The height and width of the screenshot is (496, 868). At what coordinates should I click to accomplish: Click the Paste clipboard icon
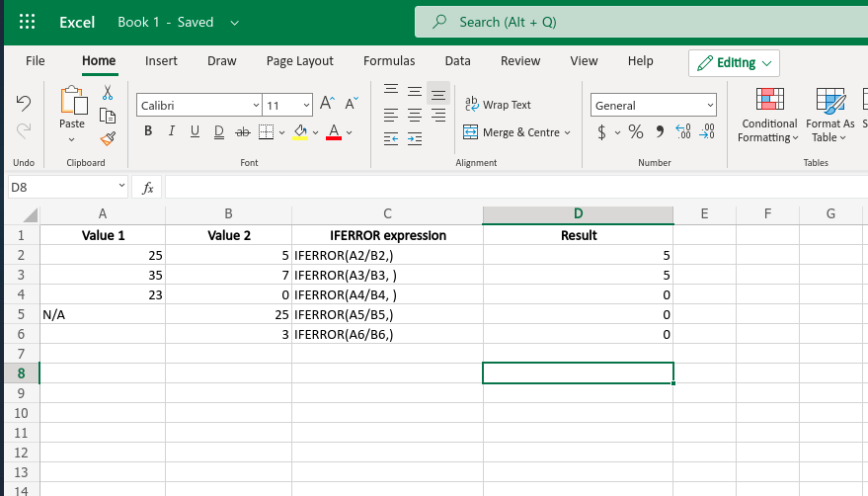click(x=72, y=101)
